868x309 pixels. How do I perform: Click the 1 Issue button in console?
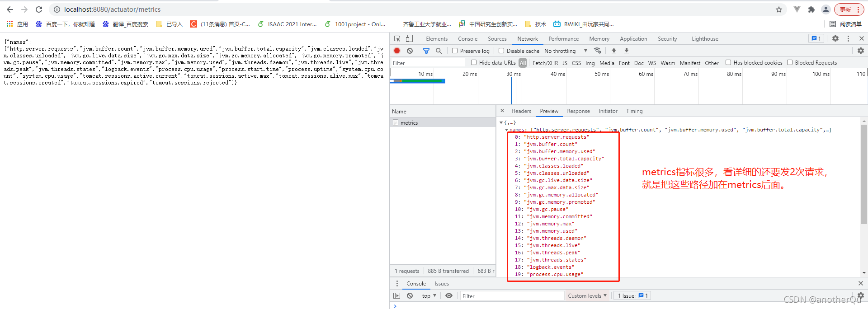point(633,296)
